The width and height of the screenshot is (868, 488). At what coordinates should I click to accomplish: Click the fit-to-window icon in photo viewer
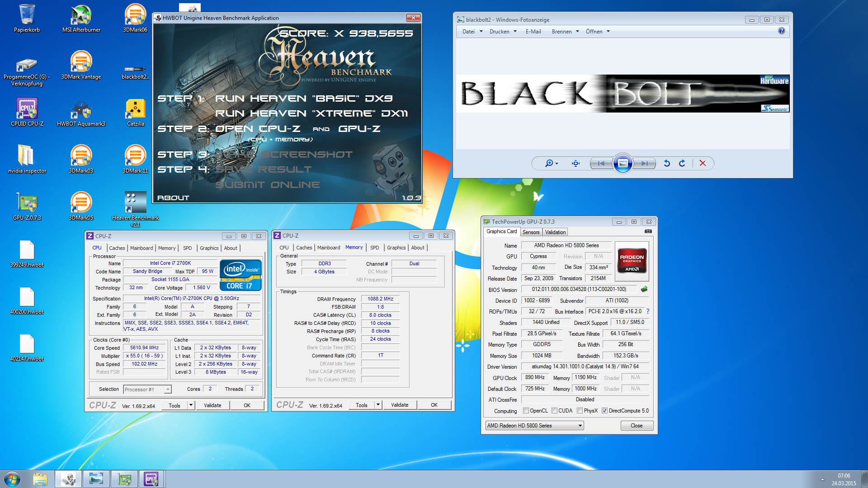576,163
